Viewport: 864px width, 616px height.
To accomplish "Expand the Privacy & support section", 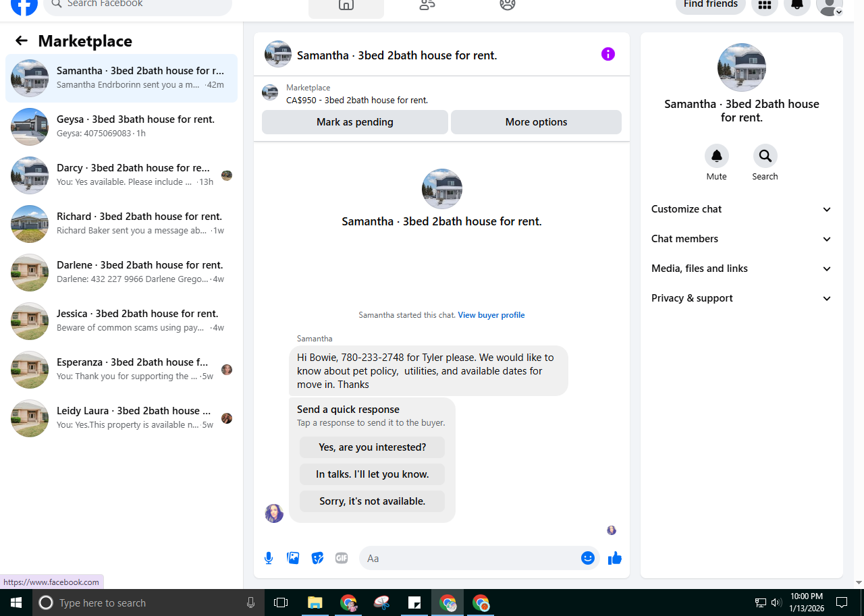I will click(741, 298).
